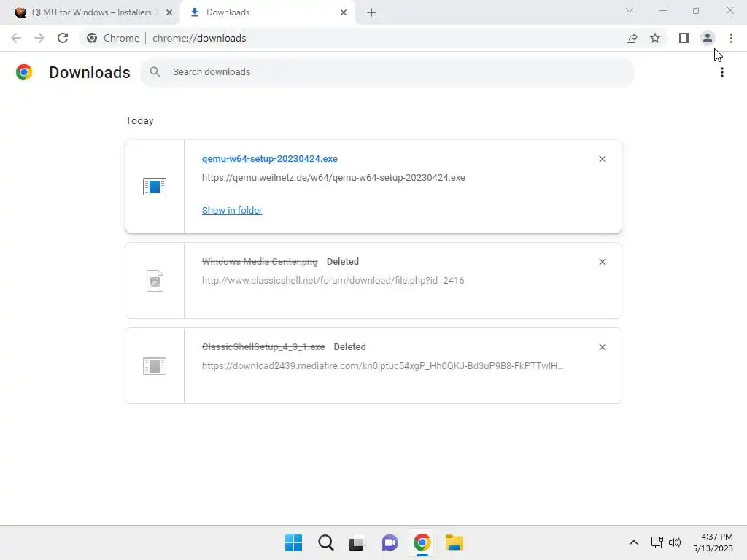This screenshot has height=560, width=747.
Task: Click the mediafire download URL text
Action: pyautogui.click(x=382, y=366)
